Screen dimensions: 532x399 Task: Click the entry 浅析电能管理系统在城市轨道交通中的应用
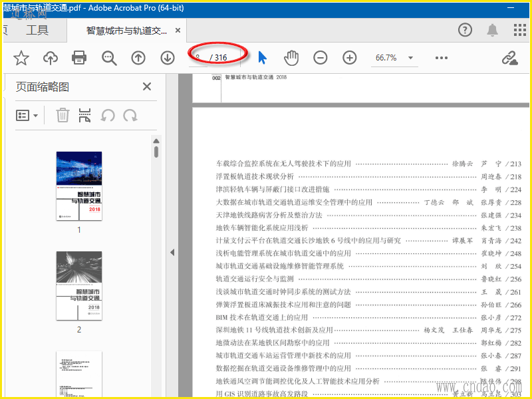(x=283, y=253)
